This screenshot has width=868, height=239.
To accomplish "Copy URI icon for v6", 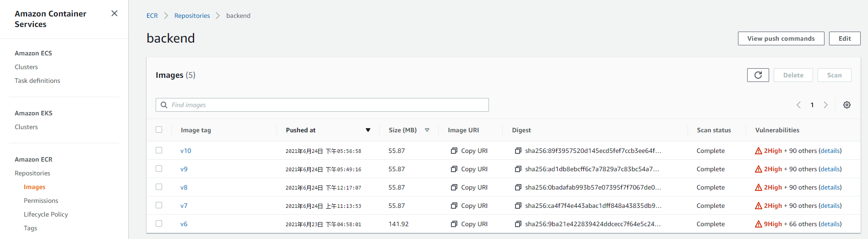I will tap(454, 224).
